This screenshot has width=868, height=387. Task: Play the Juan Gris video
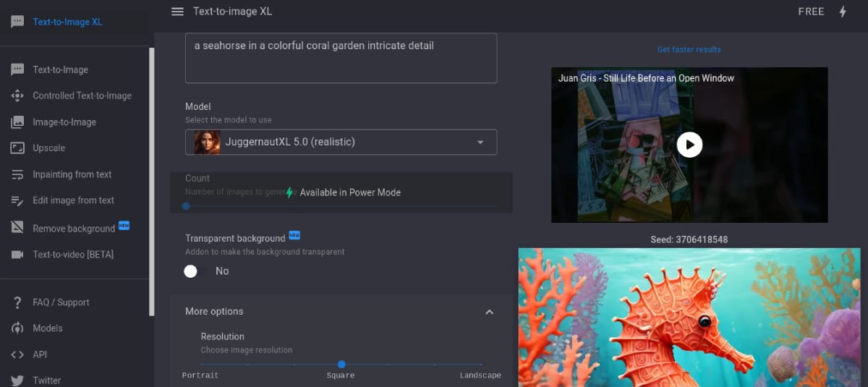(689, 145)
